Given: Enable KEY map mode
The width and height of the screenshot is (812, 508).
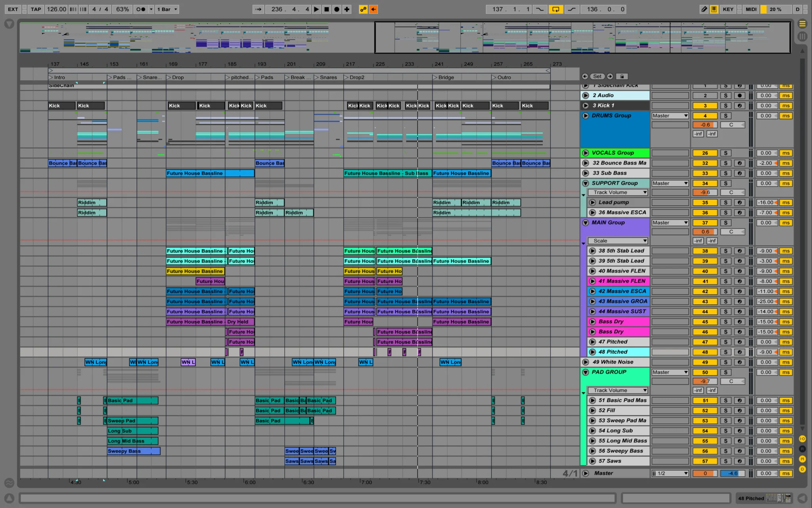Looking at the screenshot, I should coord(728,9).
